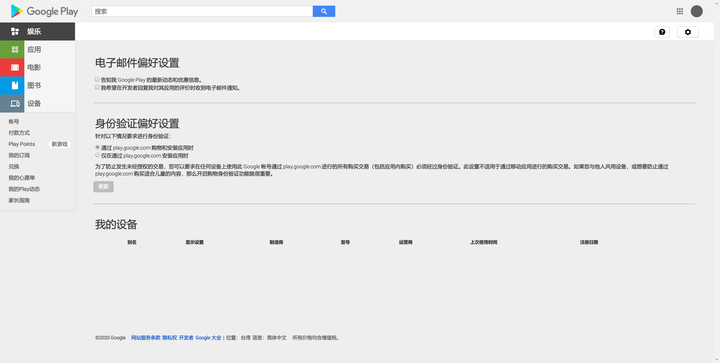Enable developer reply email notification checkbox
Image resolution: width=720 pixels, height=363 pixels.
tap(97, 87)
